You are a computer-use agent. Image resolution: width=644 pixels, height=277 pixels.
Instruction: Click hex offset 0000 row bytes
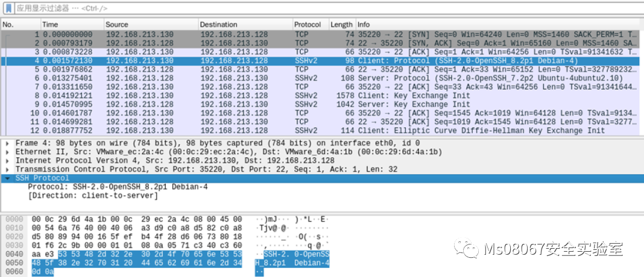(x=137, y=220)
